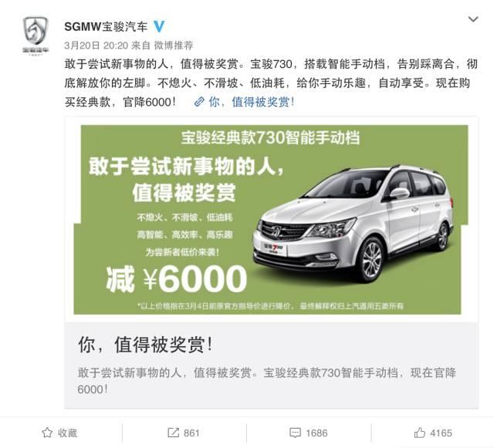Click the 微博推荐 source label

pyautogui.click(x=174, y=45)
